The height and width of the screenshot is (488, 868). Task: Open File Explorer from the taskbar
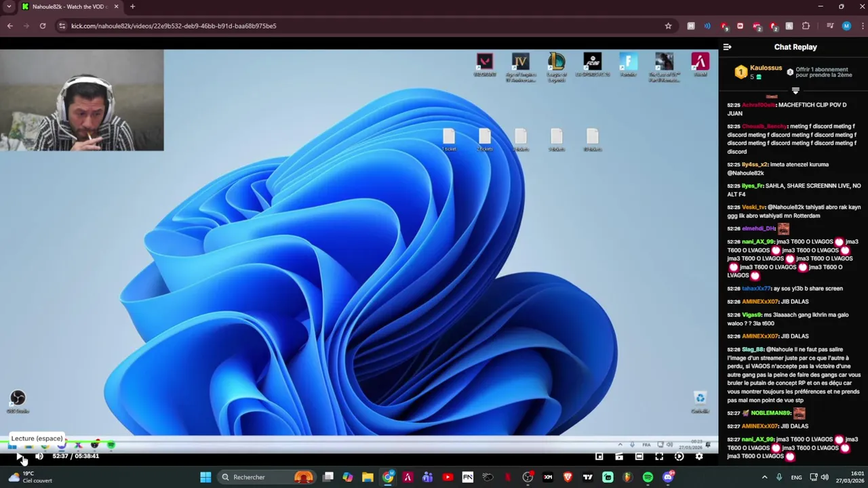[x=368, y=477]
